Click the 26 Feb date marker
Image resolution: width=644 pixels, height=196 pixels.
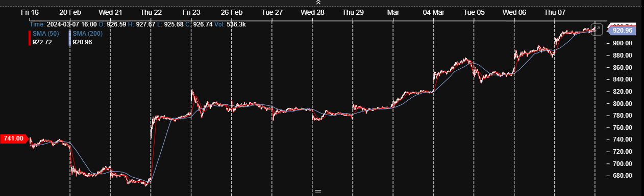pyautogui.click(x=232, y=12)
